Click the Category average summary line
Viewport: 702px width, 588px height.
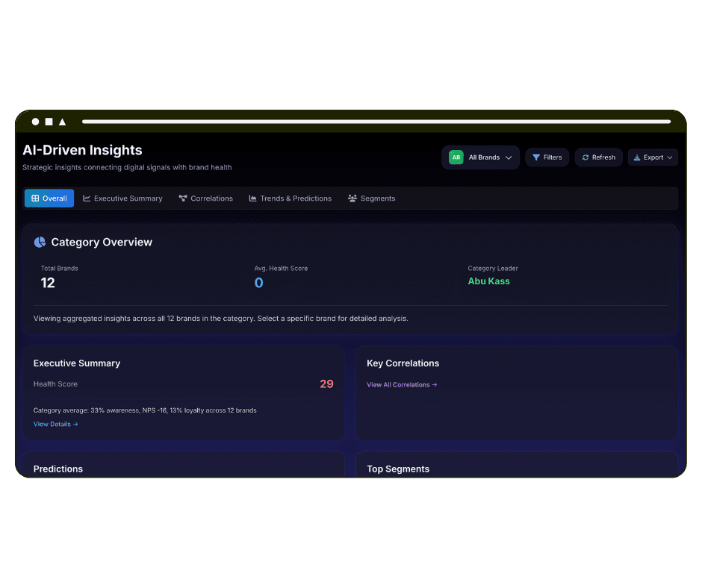tap(145, 410)
